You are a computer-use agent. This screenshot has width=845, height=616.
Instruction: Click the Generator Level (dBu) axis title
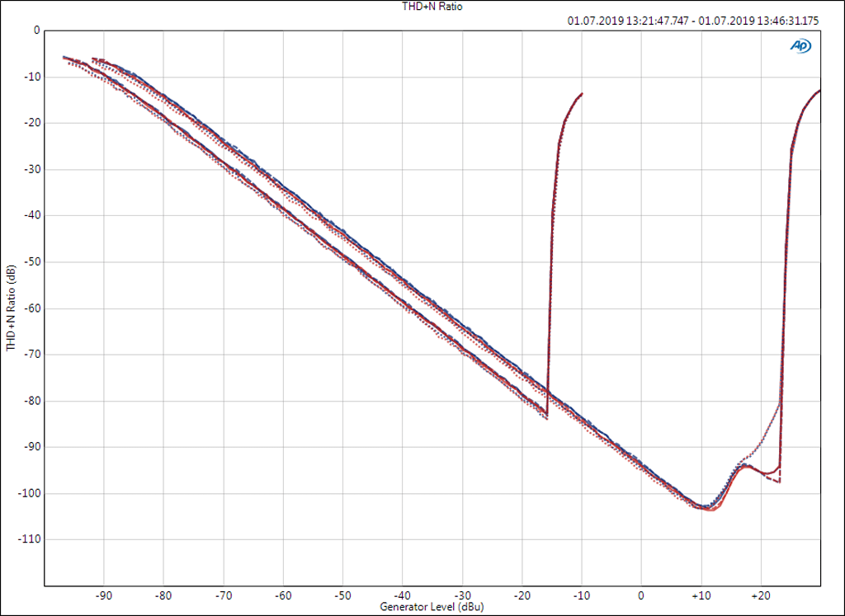pyautogui.click(x=422, y=607)
